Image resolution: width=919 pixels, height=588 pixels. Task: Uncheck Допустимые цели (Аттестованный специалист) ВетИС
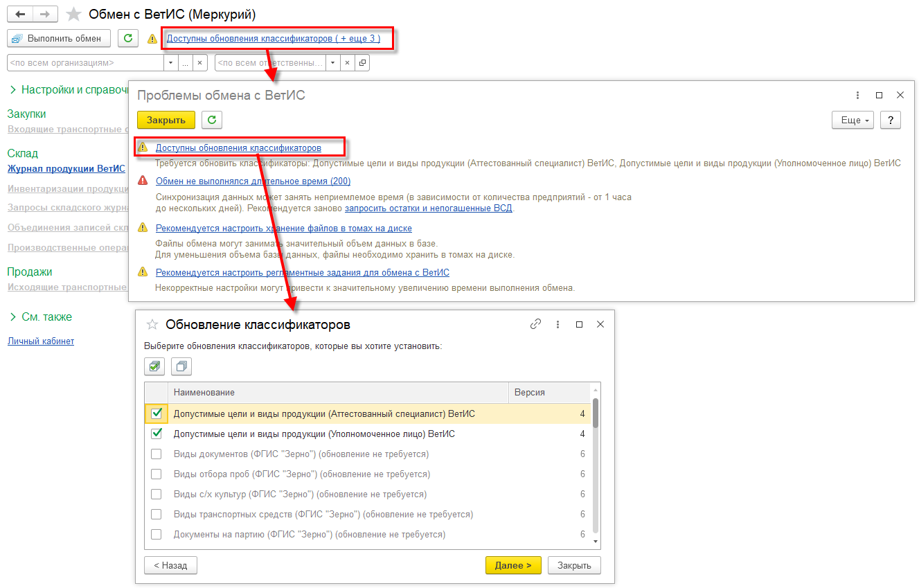point(157,413)
